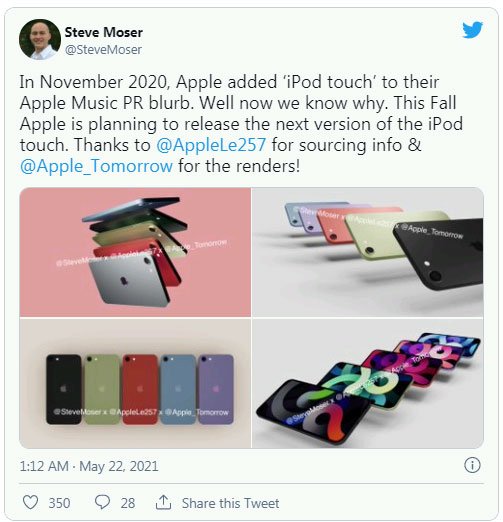Open the five iPod backs lineup image
Viewport: 503px width, 522px height.
click(135, 383)
